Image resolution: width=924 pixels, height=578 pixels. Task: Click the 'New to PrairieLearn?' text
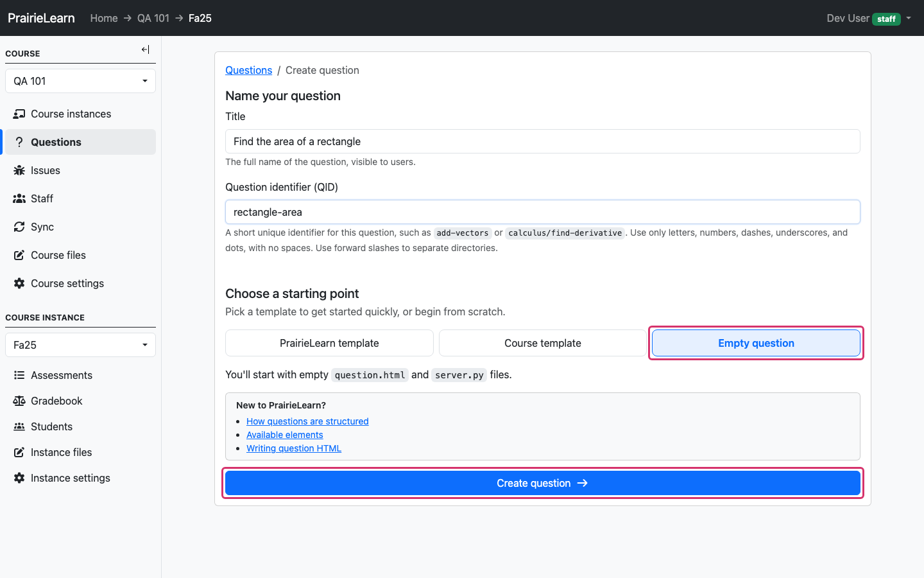coord(281,405)
